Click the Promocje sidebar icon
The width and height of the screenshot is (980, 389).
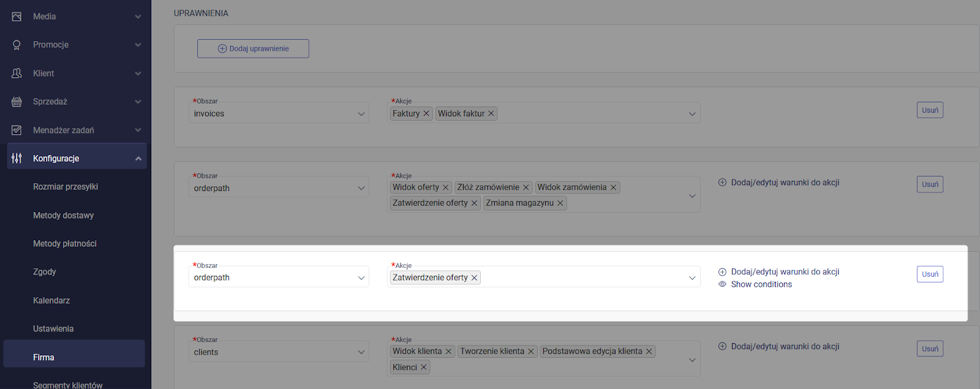(x=17, y=45)
